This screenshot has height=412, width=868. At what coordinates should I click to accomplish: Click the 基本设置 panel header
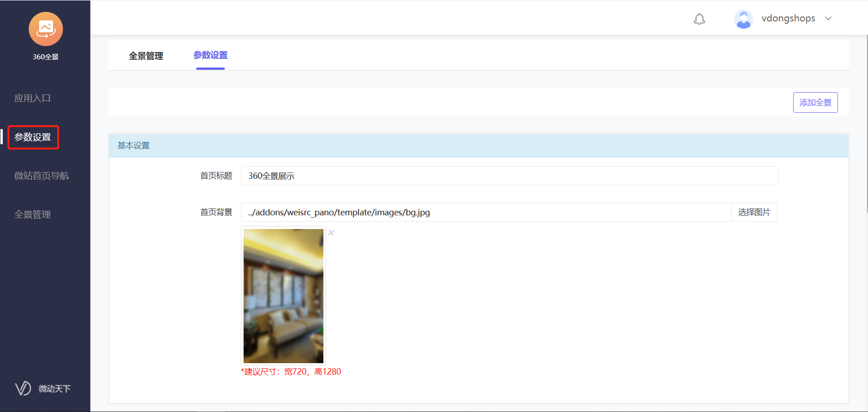[478, 146]
